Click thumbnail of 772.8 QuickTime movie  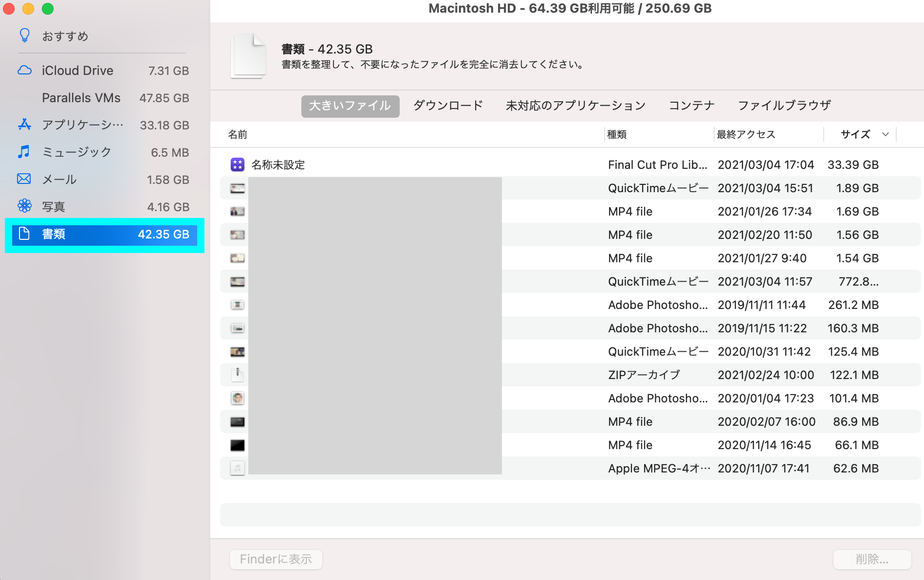[x=237, y=281]
